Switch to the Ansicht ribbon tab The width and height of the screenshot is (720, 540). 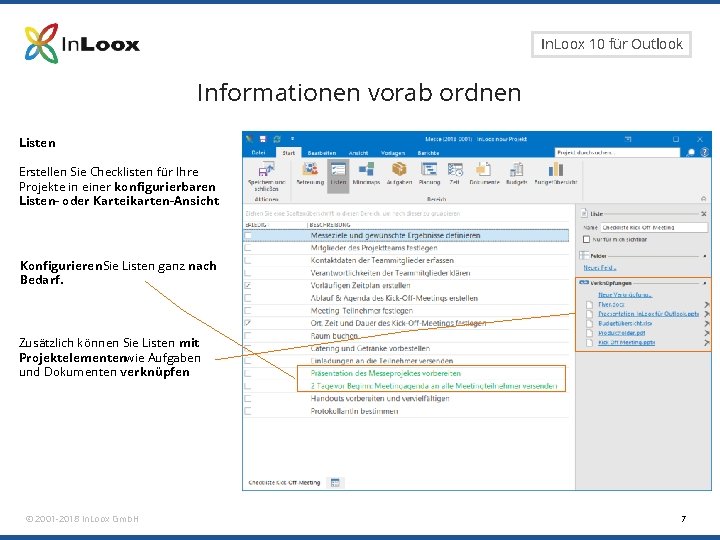click(x=358, y=153)
